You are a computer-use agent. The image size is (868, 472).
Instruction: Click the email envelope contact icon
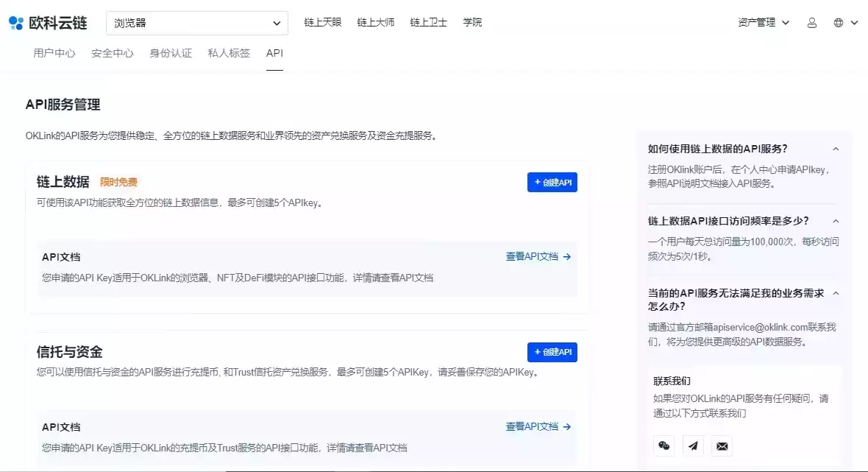tap(722, 445)
